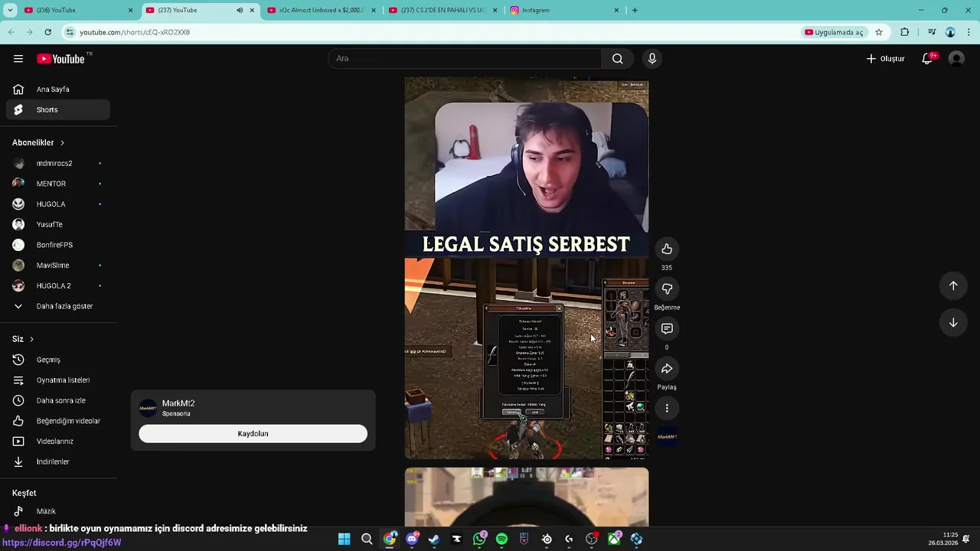980x551 pixels.
Task: Bookmark this page with star icon
Action: 879,32
